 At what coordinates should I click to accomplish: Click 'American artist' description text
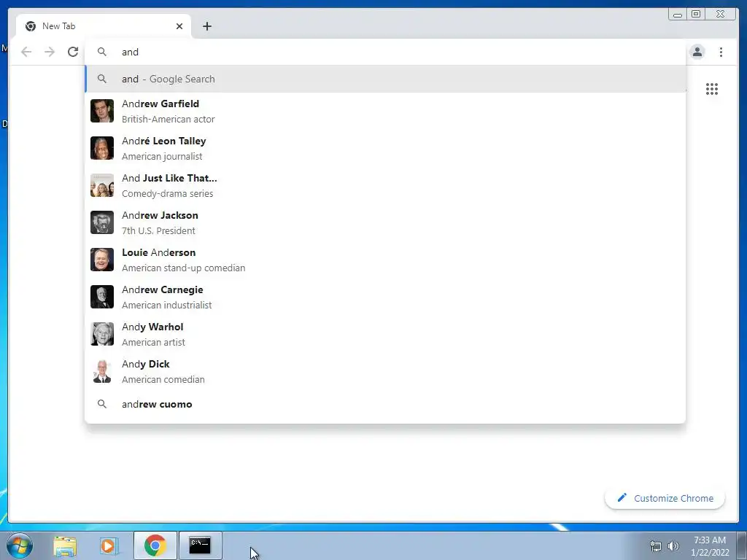pyautogui.click(x=153, y=343)
